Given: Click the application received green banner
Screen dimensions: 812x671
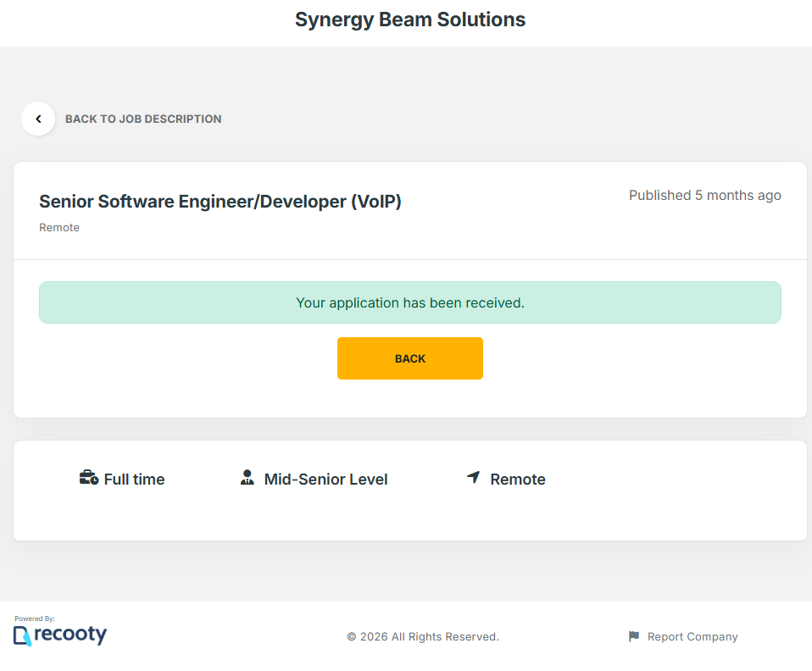Looking at the screenshot, I should [410, 302].
